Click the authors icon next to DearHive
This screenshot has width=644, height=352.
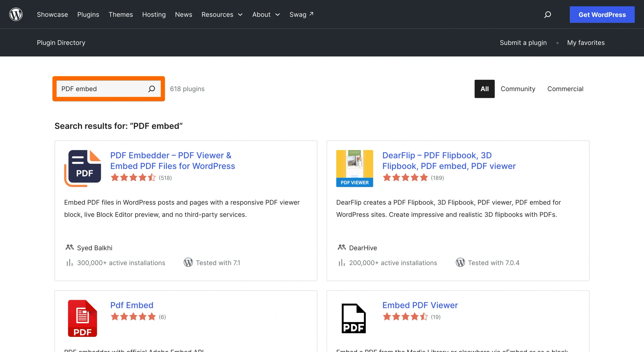(341, 248)
